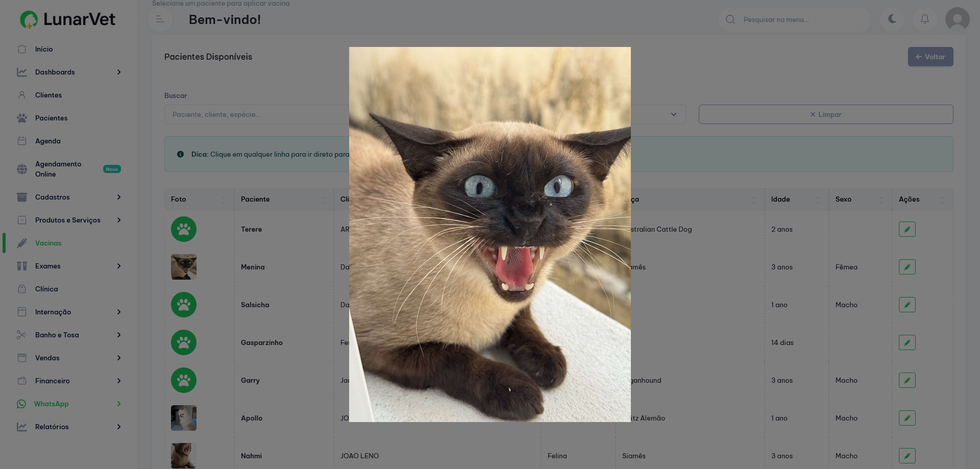Go to Início in sidebar
The height and width of the screenshot is (469, 980).
tap(44, 49)
